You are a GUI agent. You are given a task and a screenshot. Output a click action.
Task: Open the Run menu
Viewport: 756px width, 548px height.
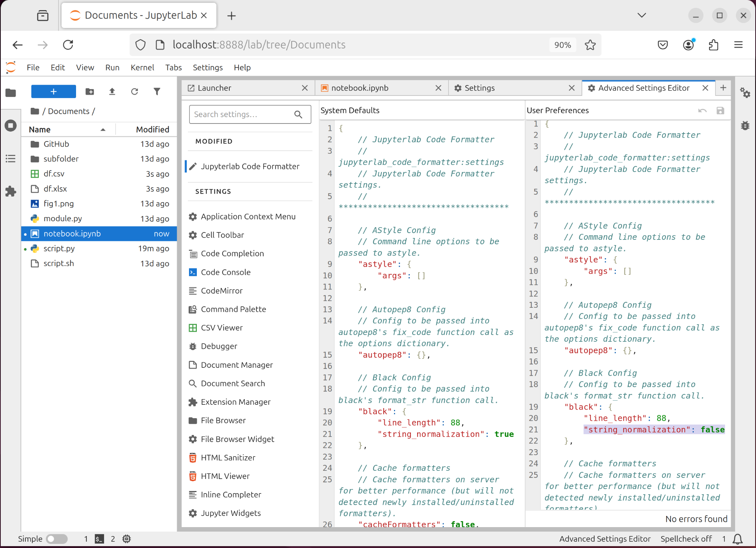click(x=112, y=68)
